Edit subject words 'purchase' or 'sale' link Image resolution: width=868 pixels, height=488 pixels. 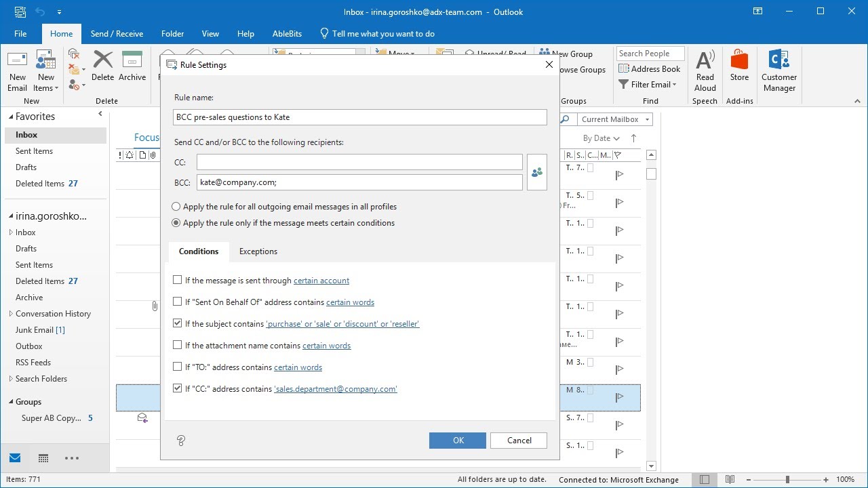click(342, 324)
